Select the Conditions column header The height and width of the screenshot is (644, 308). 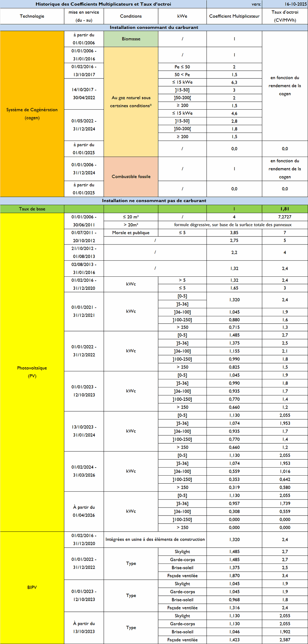click(x=131, y=16)
